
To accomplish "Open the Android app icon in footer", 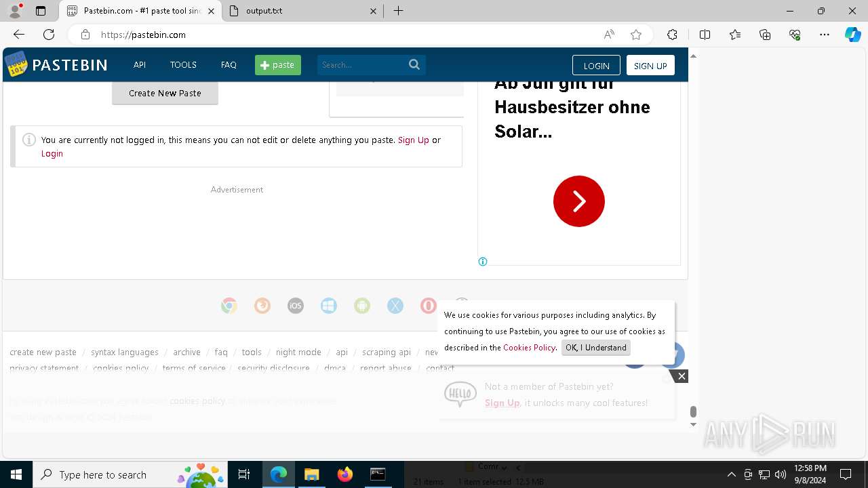I will click(362, 306).
